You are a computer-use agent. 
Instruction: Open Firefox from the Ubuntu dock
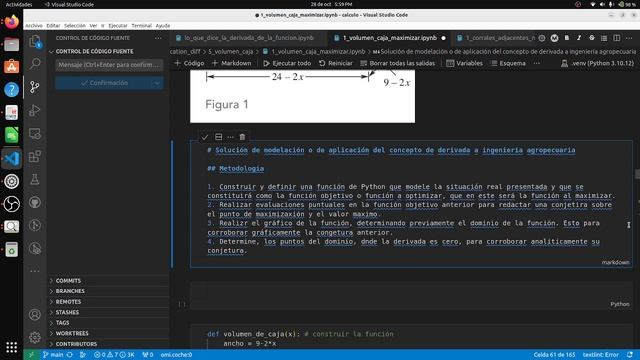[x=11, y=21]
